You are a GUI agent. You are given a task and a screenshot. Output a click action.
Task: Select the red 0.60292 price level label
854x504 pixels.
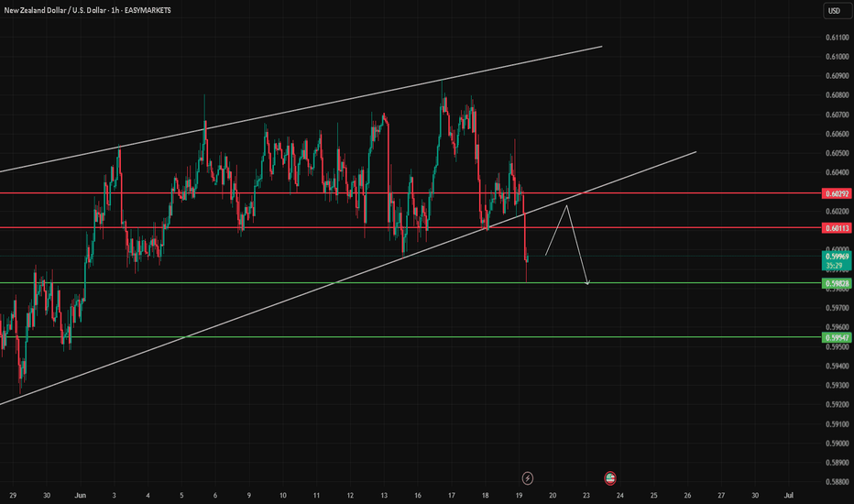click(837, 193)
